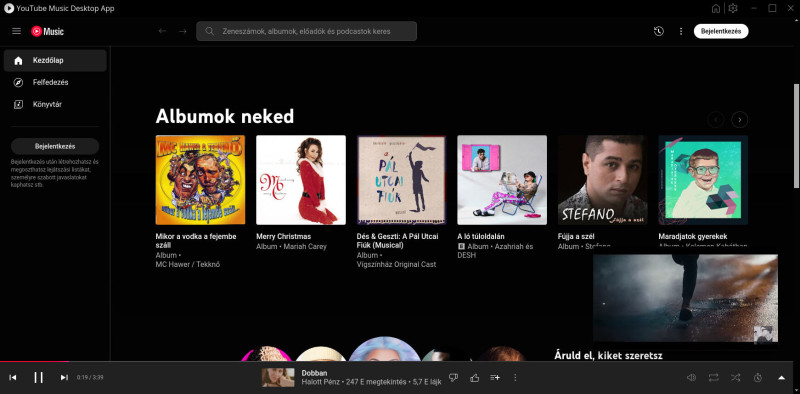
Task: Click the app icon in title bar
Action: (9, 8)
